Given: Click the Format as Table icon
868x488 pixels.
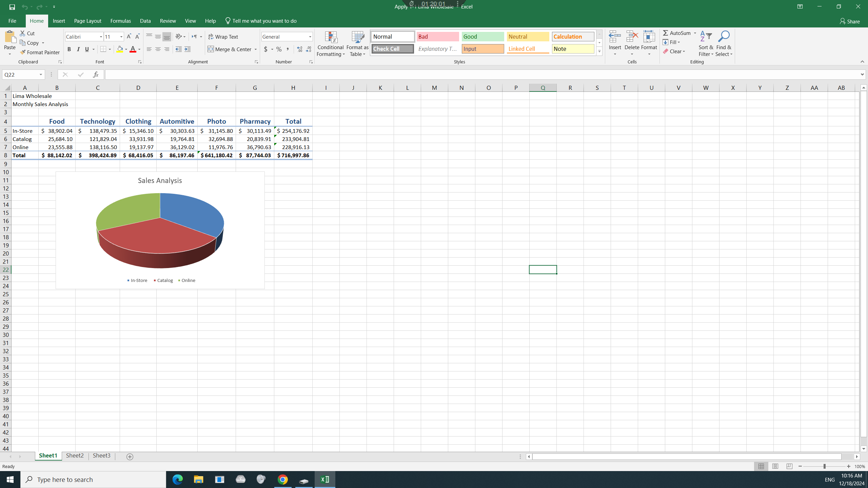Looking at the screenshot, I should click(357, 37).
